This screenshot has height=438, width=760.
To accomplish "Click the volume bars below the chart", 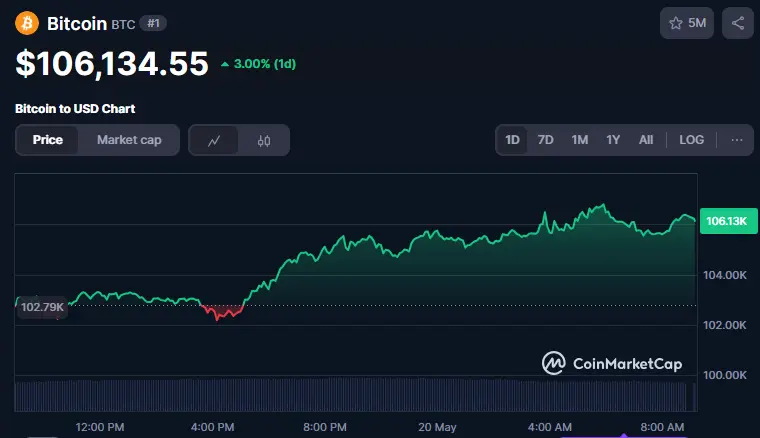I will pyautogui.click(x=356, y=396).
